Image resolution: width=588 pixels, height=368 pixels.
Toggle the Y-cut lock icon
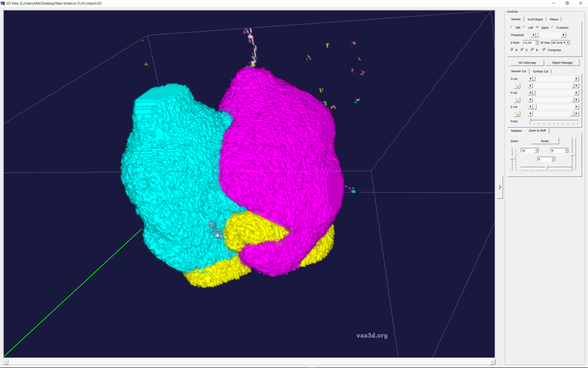517,100
